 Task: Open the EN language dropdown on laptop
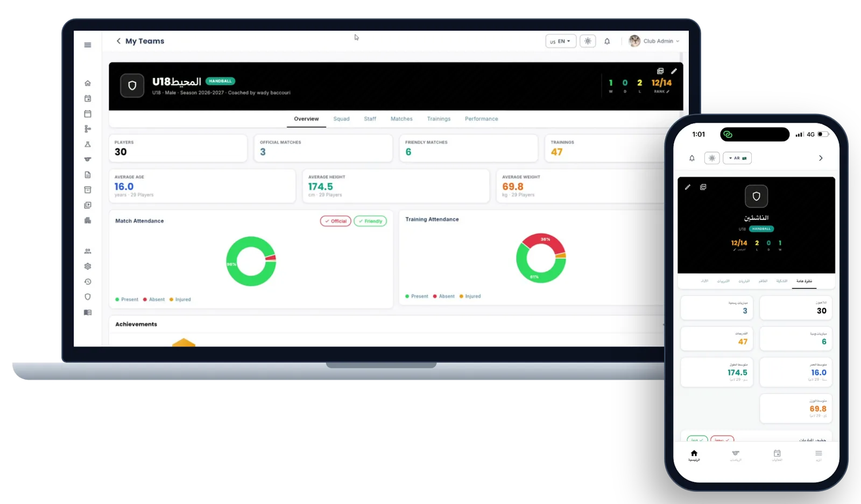[x=561, y=41]
